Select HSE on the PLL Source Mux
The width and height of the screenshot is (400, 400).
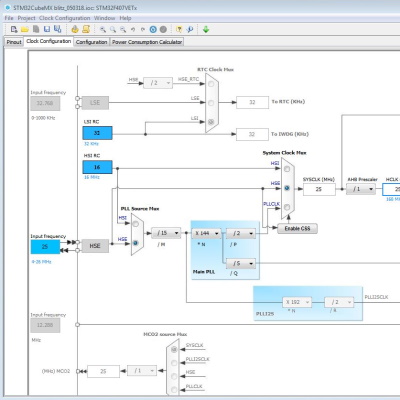[x=136, y=243]
